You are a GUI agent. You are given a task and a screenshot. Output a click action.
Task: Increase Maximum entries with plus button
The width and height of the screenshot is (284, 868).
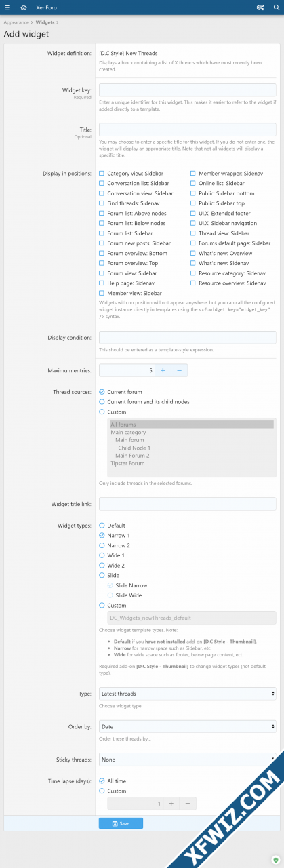click(163, 370)
